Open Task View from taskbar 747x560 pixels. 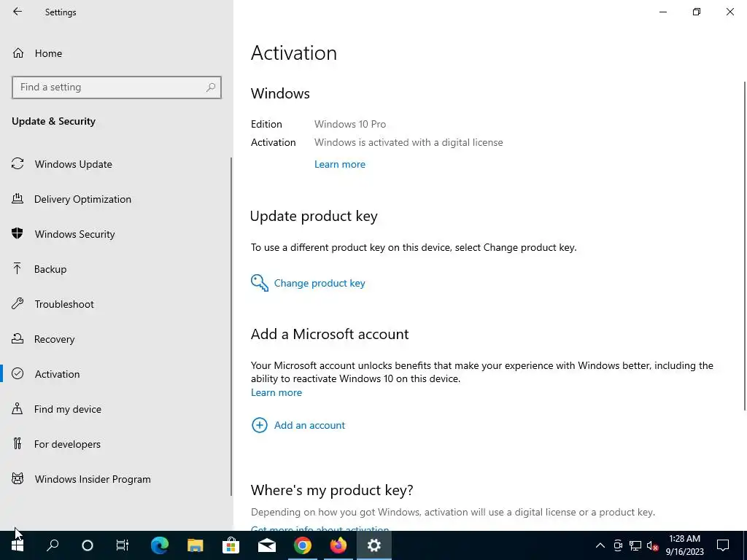point(123,545)
